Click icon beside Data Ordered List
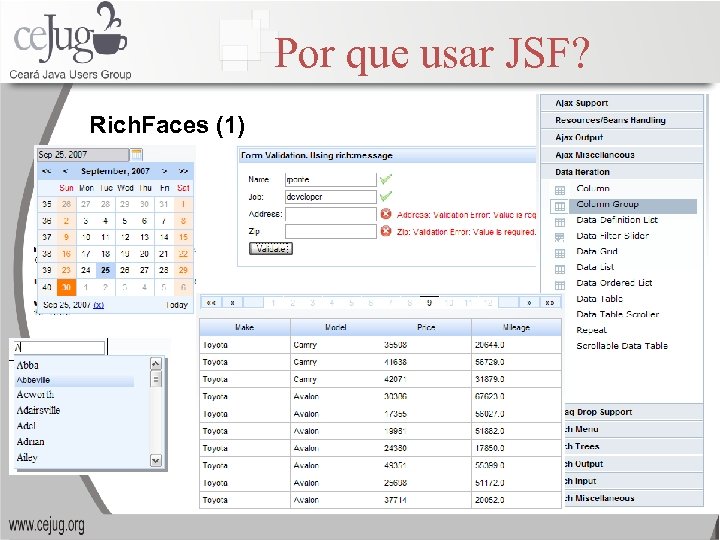720x540 pixels. point(560,285)
